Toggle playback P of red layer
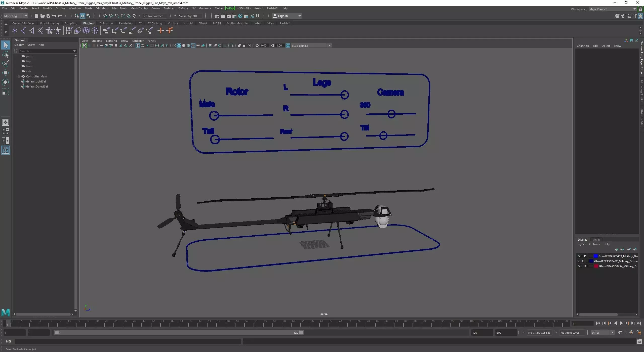The image size is (644, 352). click(585, 266)
